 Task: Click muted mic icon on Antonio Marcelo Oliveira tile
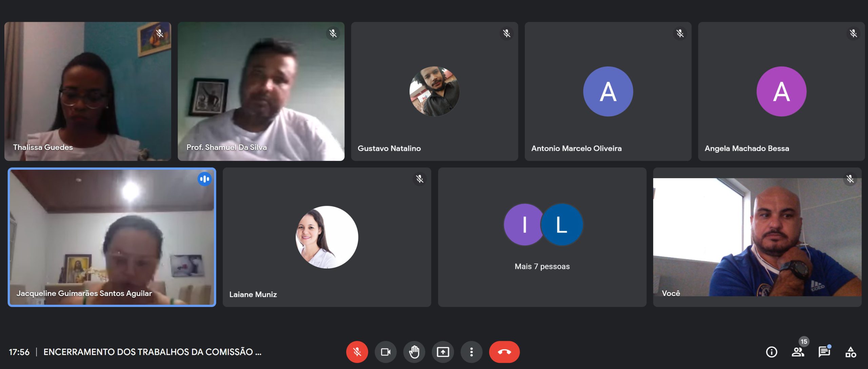tap(680, 33)
